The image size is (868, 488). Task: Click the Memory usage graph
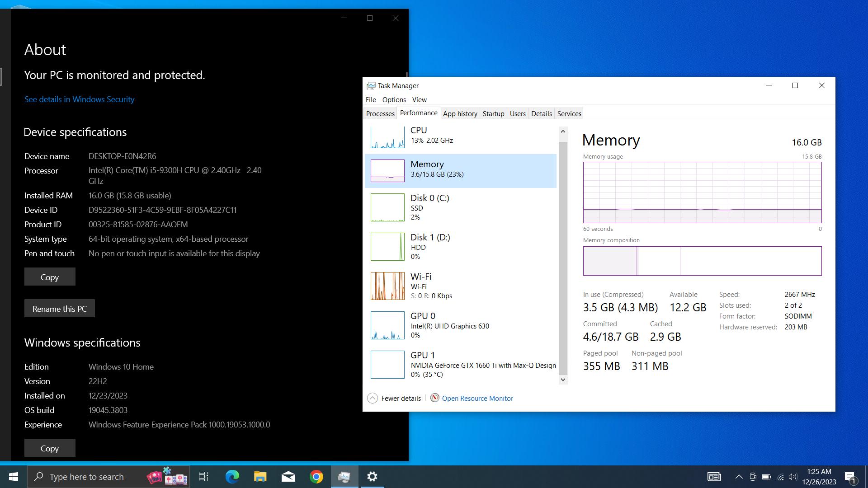click(702, 192)
